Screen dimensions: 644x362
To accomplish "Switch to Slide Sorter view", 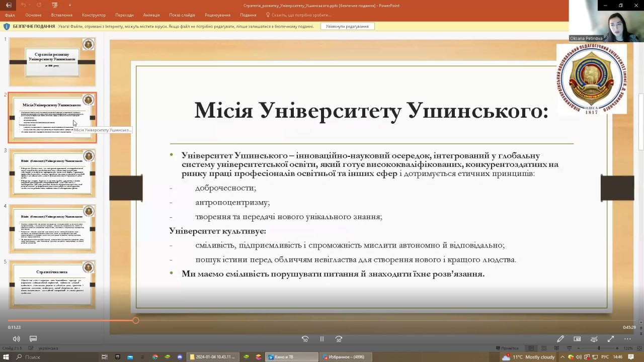I will [544, 348].
